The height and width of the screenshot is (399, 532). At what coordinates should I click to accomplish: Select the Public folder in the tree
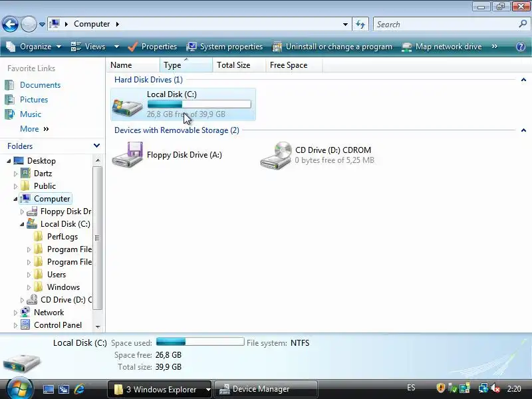point(45,186)
